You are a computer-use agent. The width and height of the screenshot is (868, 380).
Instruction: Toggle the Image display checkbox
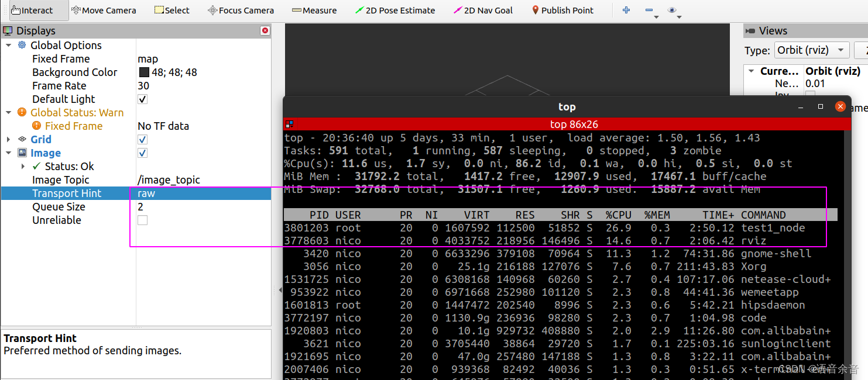(x=142, y=153)
